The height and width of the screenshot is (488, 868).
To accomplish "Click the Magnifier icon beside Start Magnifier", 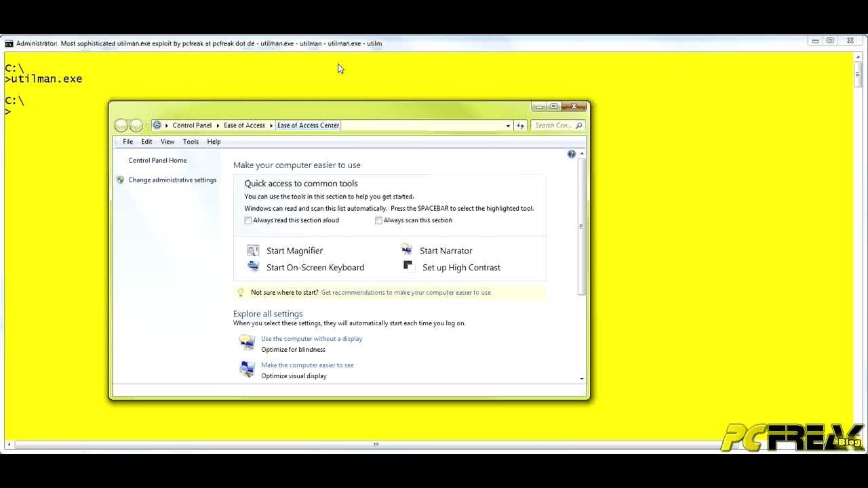I will pyautogui.click(x=253, y=250).
